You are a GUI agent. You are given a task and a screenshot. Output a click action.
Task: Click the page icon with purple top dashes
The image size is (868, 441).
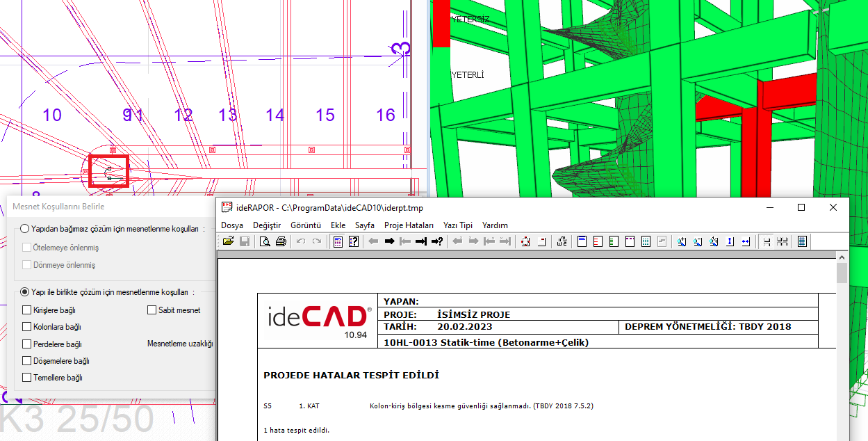click(630, 241)
